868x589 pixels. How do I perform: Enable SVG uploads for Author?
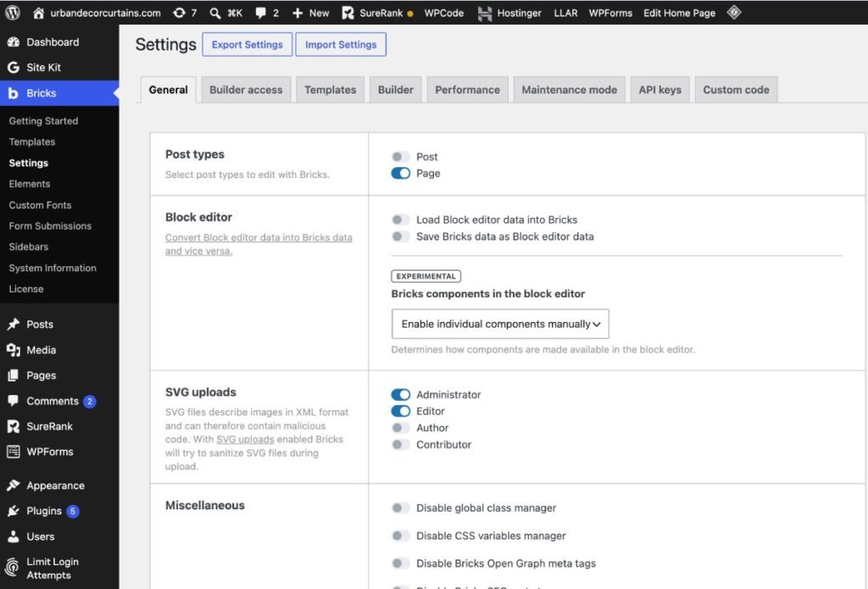401,428
